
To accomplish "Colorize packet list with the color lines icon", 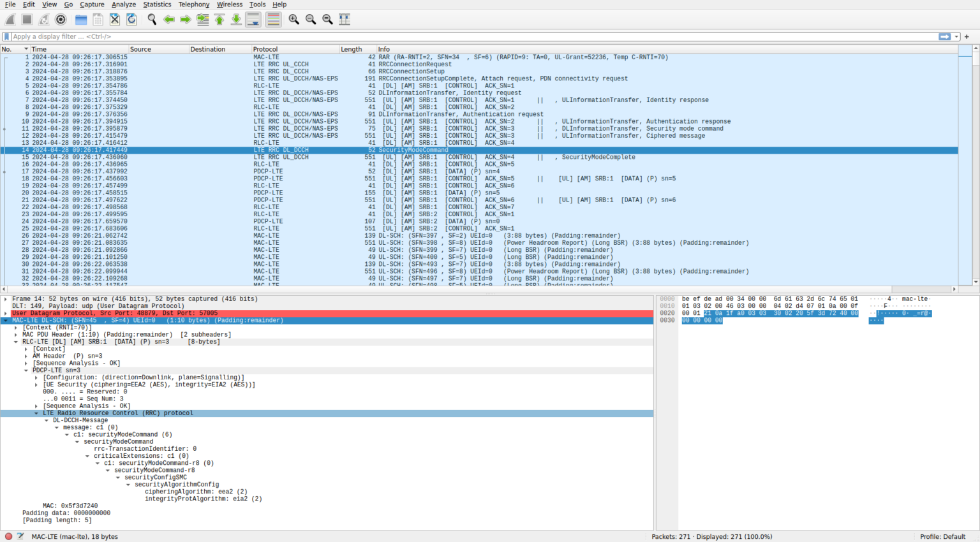I will [x=273, y=19].
